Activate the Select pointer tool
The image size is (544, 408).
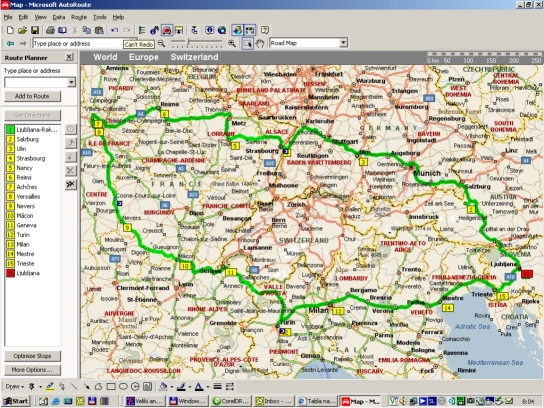[x=247, y=43]
